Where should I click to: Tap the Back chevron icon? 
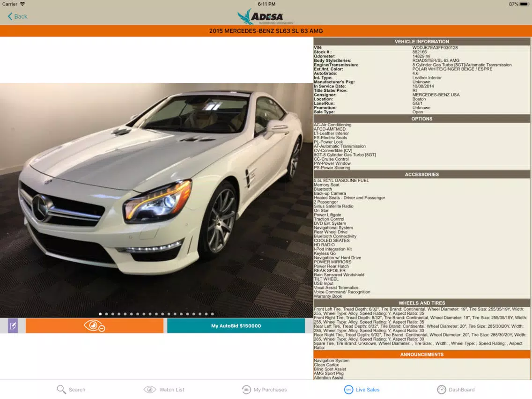point(10,16)
